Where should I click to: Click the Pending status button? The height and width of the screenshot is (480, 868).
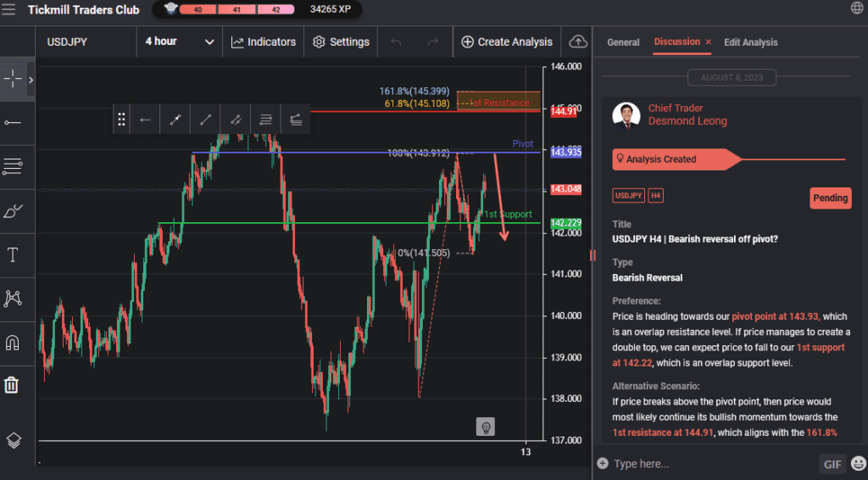831,198
